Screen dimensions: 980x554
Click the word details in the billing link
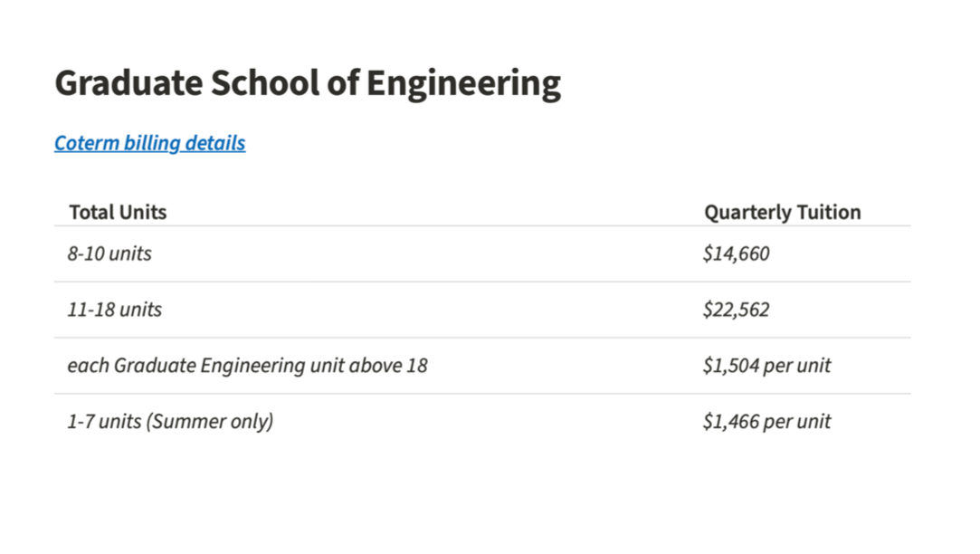tap(215, 143)
